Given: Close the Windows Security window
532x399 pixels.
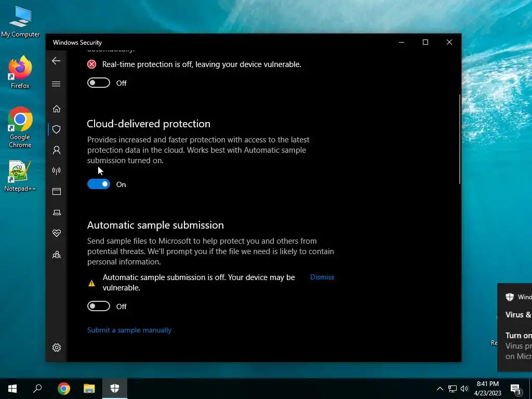Looking at the screenshot, I should [449, 42].
